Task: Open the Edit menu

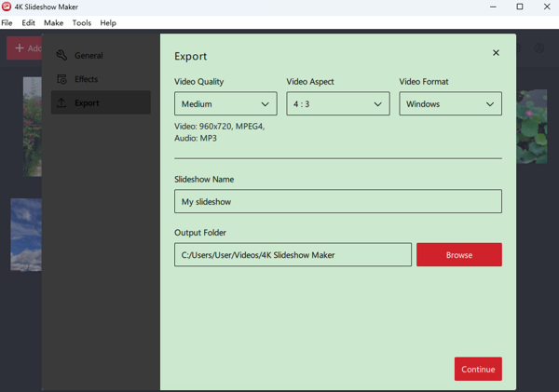Action: click(29, 22)
